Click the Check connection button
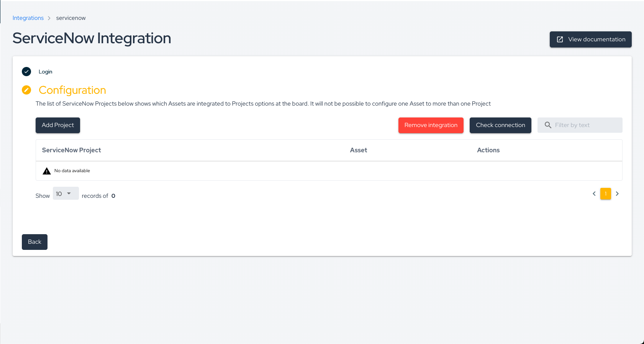Screen dimensions: 644x344 [500, 125]
